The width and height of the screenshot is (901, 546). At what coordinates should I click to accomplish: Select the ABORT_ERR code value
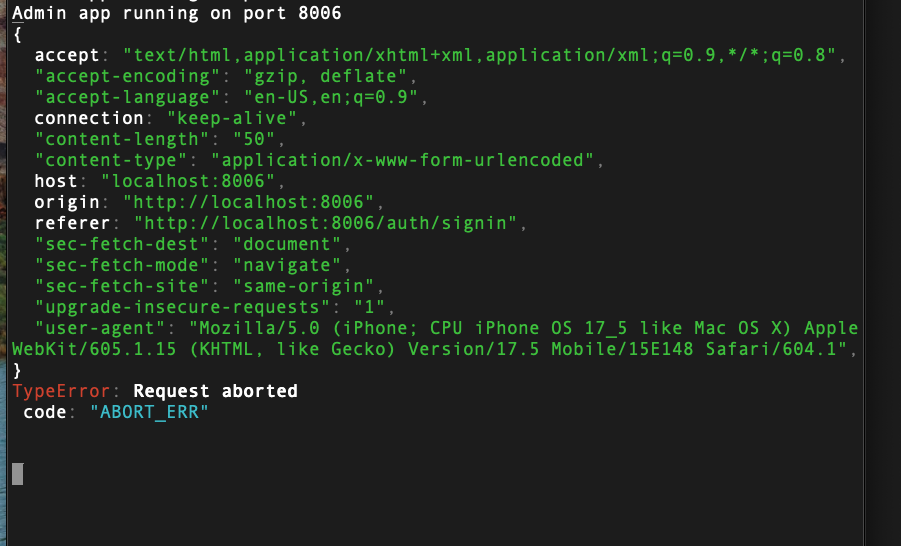[149, 412]
